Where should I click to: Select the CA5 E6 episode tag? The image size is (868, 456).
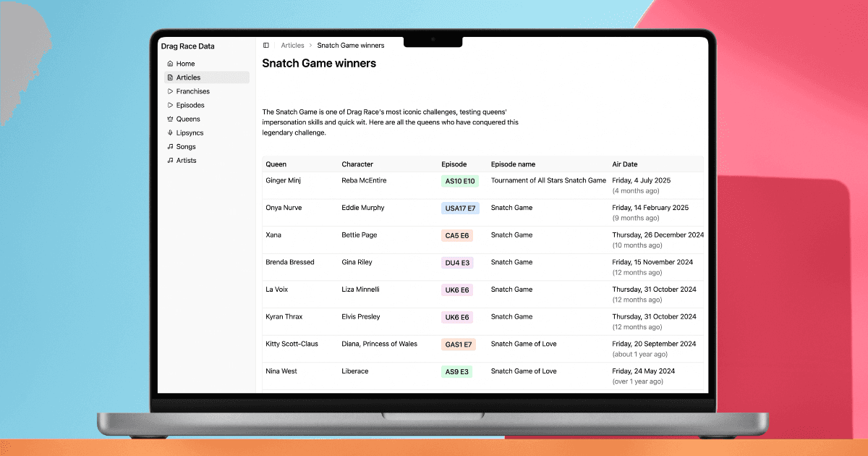(x=457, y=235)
